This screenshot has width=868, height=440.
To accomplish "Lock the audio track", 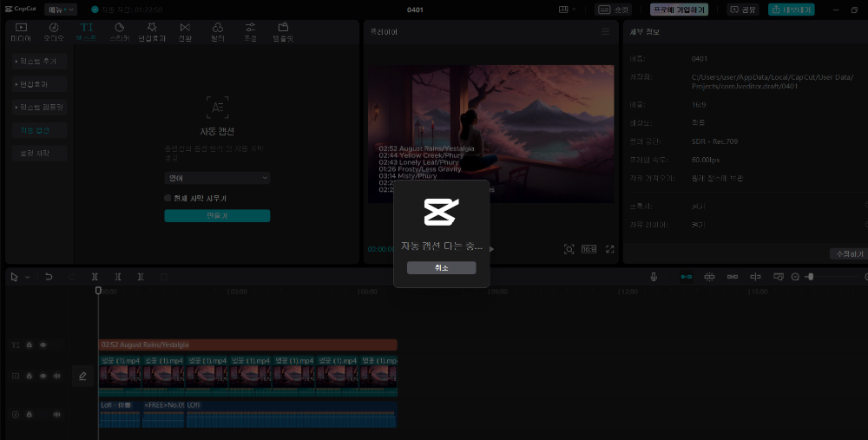I will (30, 415).
